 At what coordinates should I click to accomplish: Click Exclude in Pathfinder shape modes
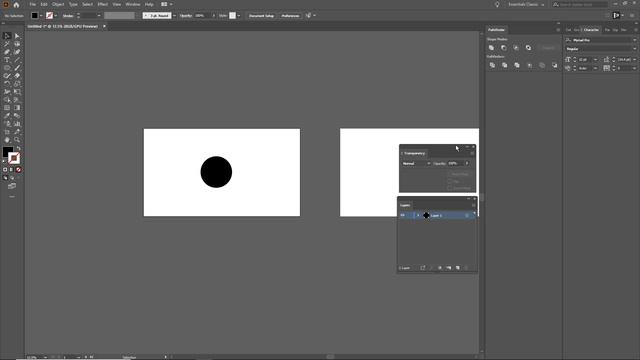click(x=528, y=48)
